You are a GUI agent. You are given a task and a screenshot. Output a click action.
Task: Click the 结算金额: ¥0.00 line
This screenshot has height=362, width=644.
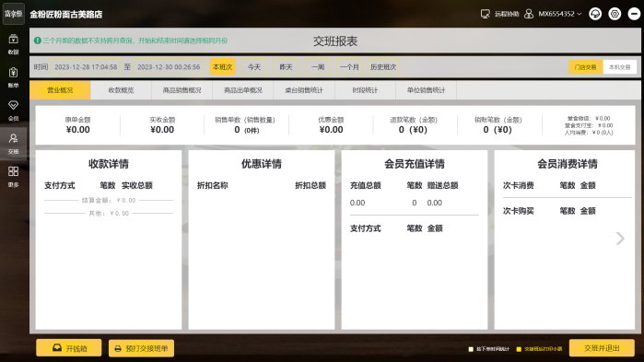(109, 200)
